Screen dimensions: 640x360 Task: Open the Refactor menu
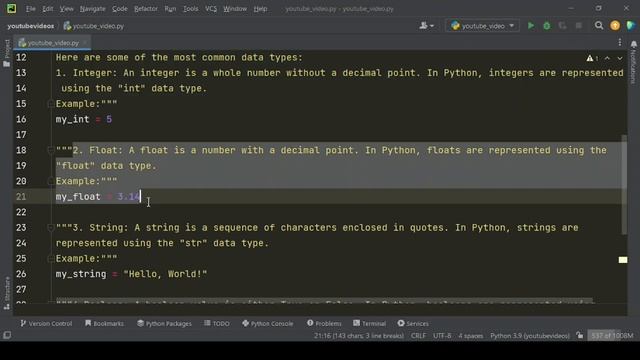(x=146, y=9)
